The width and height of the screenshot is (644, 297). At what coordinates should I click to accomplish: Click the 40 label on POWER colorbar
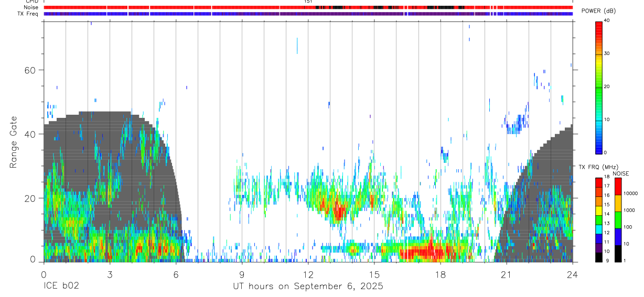point(607,21)
